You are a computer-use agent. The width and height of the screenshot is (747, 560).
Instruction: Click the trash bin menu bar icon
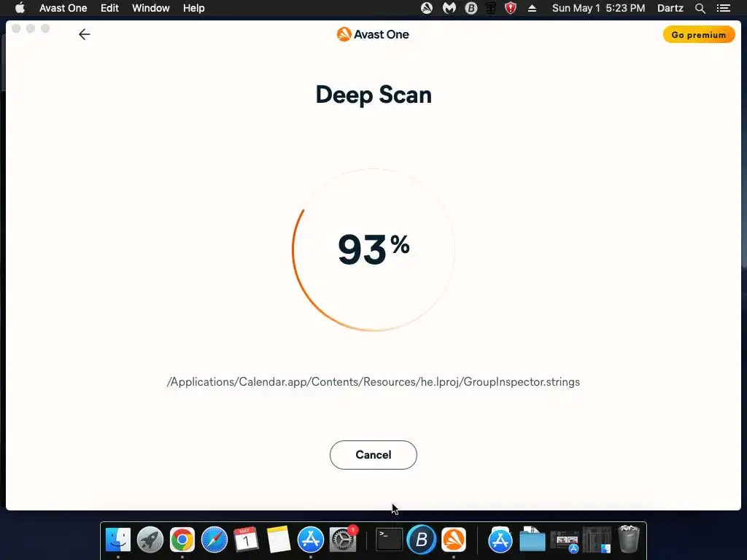491,8
